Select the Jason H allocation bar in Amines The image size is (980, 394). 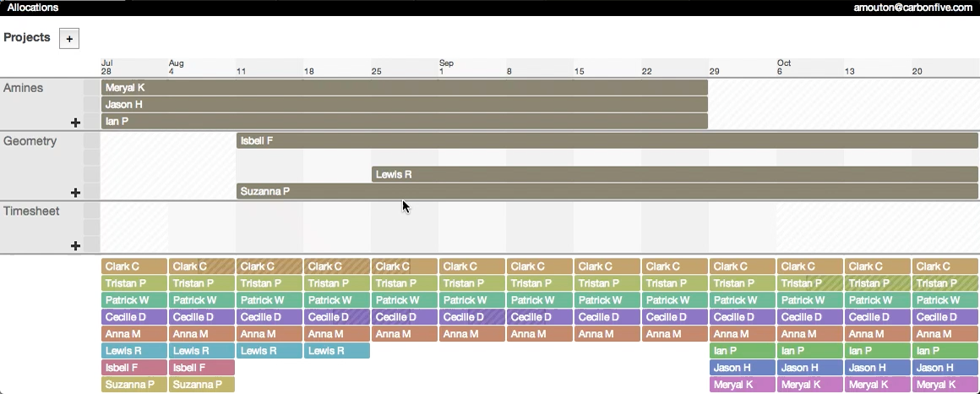404,105
